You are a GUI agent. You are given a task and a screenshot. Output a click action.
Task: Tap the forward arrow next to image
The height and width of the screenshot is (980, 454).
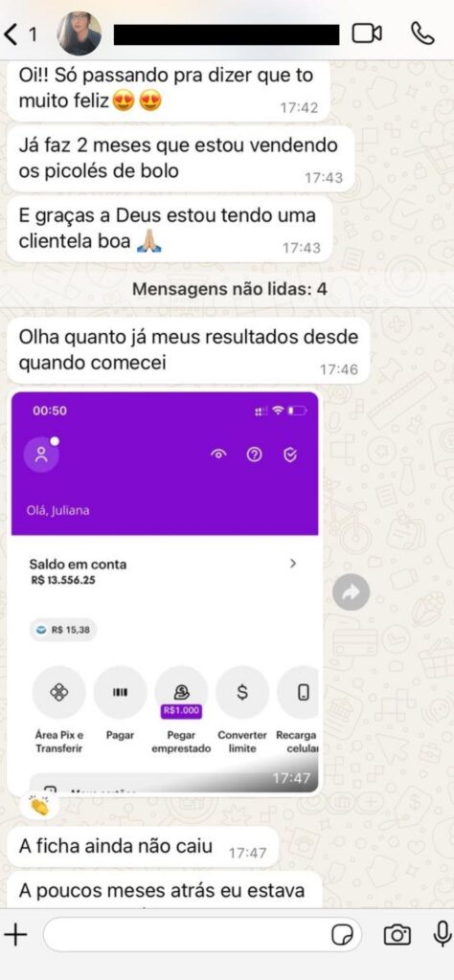click(351, 592)
